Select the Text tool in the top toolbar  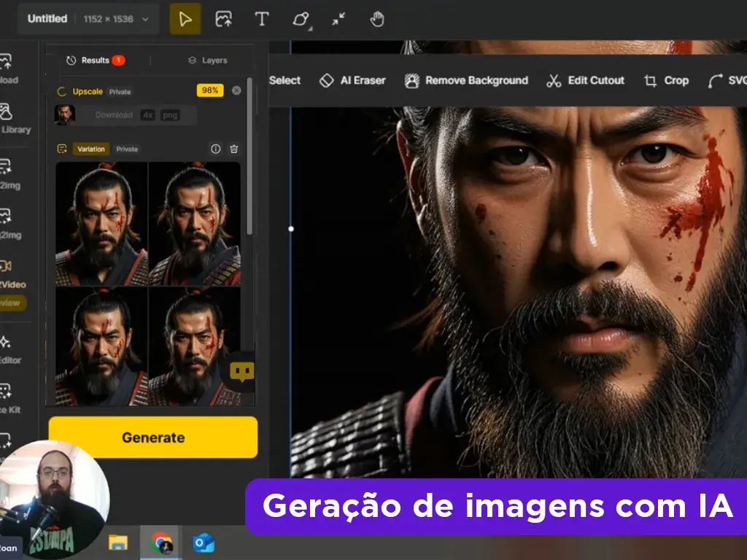261,19
